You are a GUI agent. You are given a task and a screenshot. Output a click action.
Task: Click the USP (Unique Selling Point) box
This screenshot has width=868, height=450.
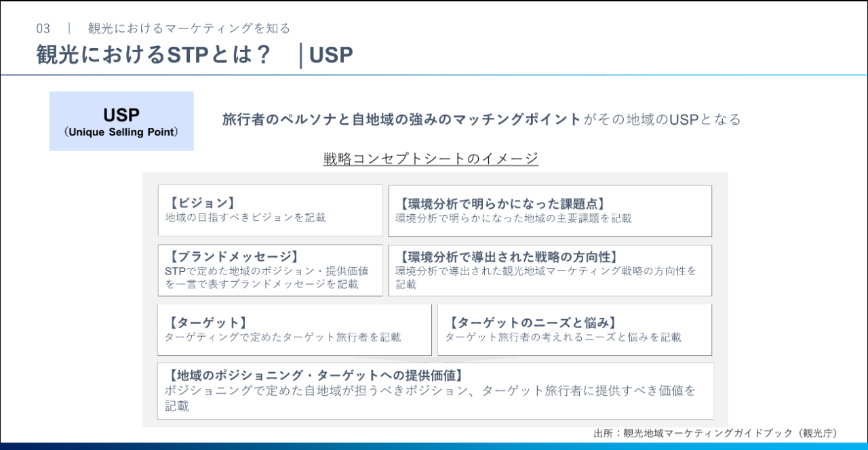click(x=121, y=120)
